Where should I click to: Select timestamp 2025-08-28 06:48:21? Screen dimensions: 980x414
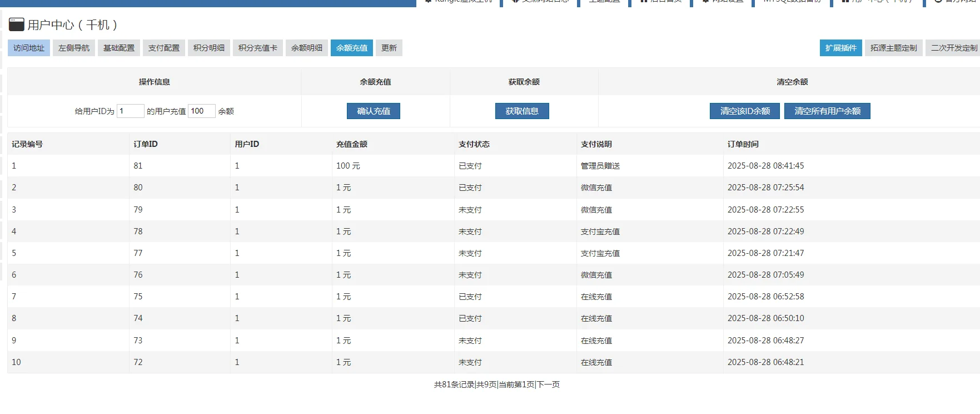click(x=766, y=362)
